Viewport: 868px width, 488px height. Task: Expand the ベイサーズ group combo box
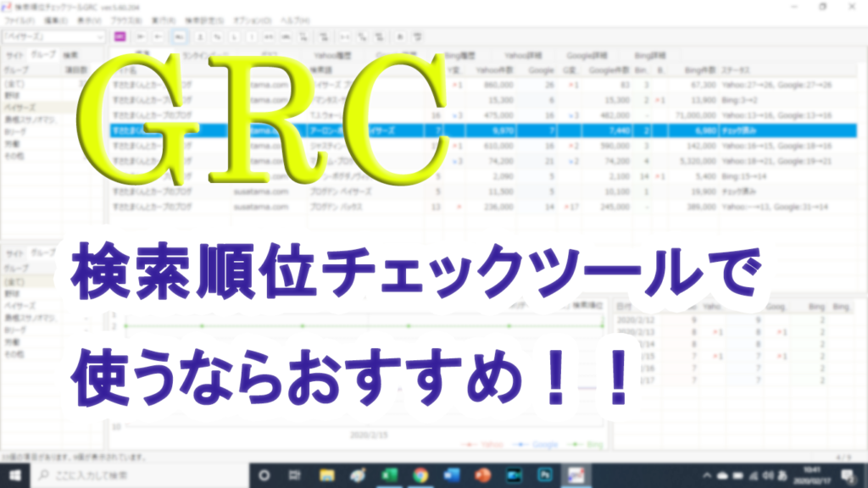(100, 37)
